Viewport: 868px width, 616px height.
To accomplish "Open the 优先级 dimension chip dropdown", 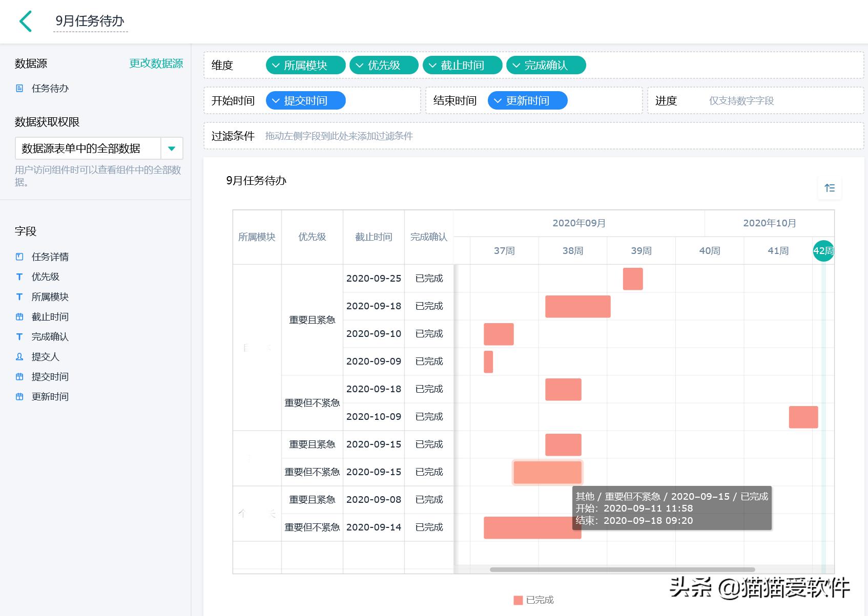I will (x=360, y=65).
